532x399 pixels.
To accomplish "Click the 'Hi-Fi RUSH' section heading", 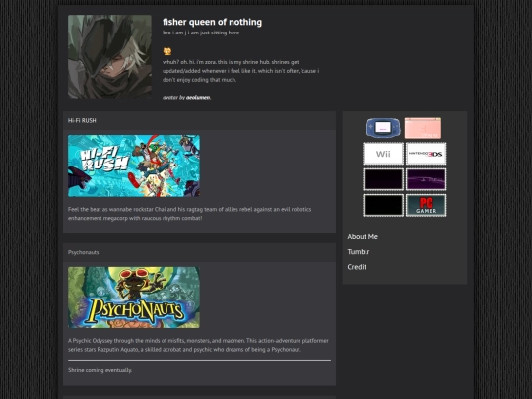I will point(82,121).
